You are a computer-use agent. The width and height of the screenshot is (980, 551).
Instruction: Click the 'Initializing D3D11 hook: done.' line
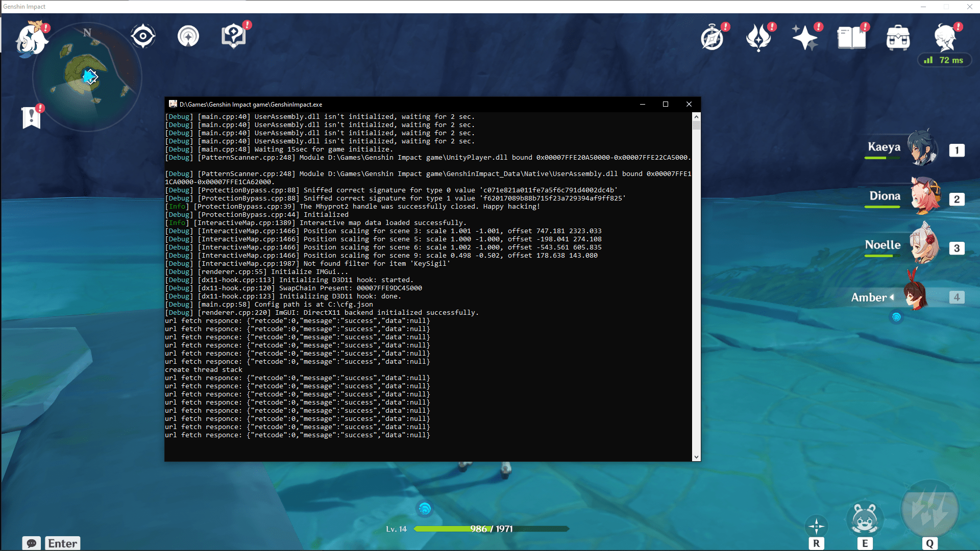click(x=283, y=296)
